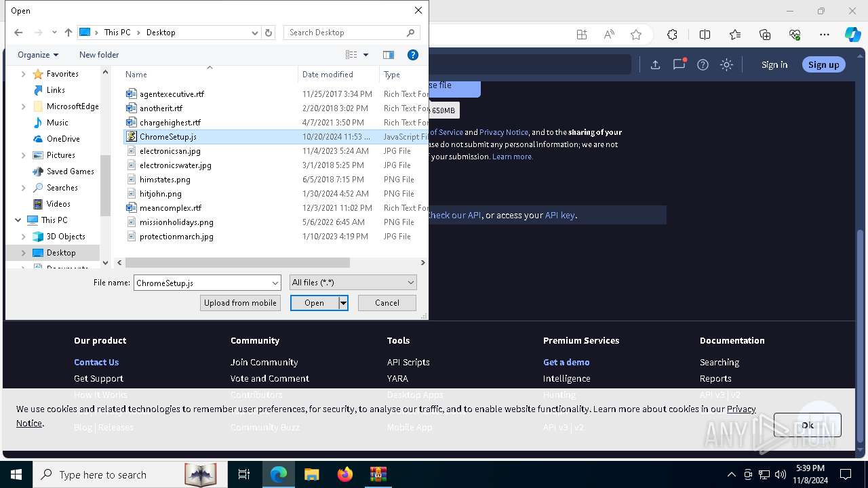The width and height of the screenshot is (868, 488).
Task: Open the view options dropdown arrow
Action: (366, 55)
